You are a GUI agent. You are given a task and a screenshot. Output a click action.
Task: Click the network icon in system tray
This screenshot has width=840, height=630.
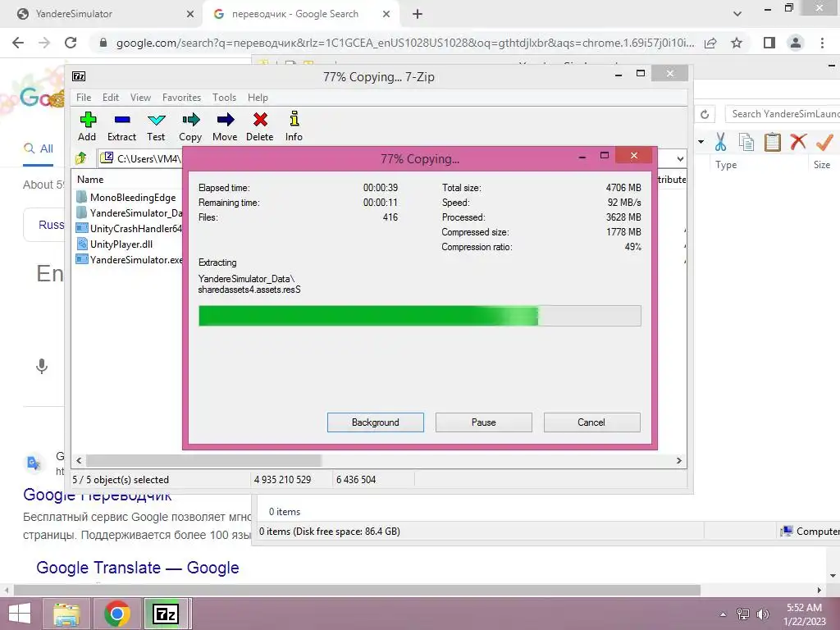743,614
